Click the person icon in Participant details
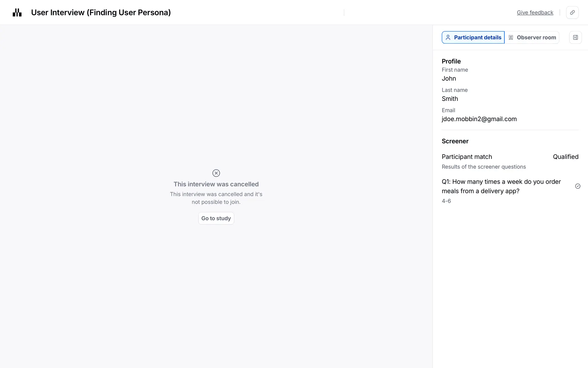 click(x=448, y=37)
